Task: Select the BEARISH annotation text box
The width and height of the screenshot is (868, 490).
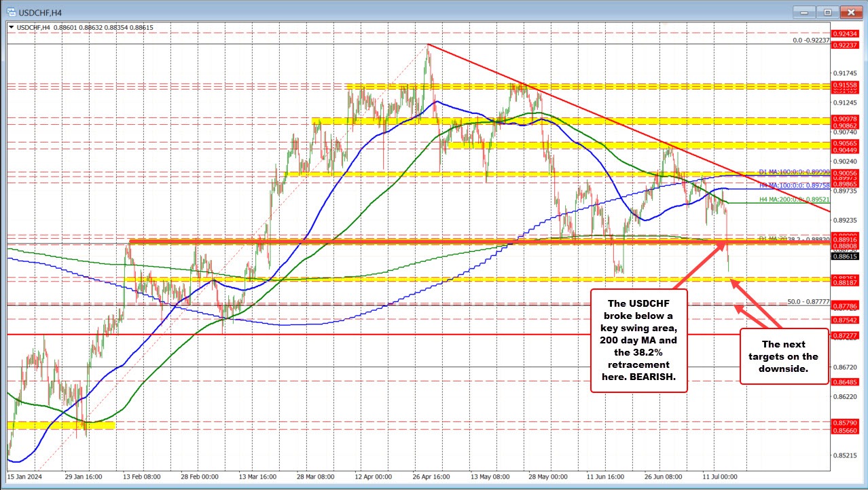Action: click(638, 341)
